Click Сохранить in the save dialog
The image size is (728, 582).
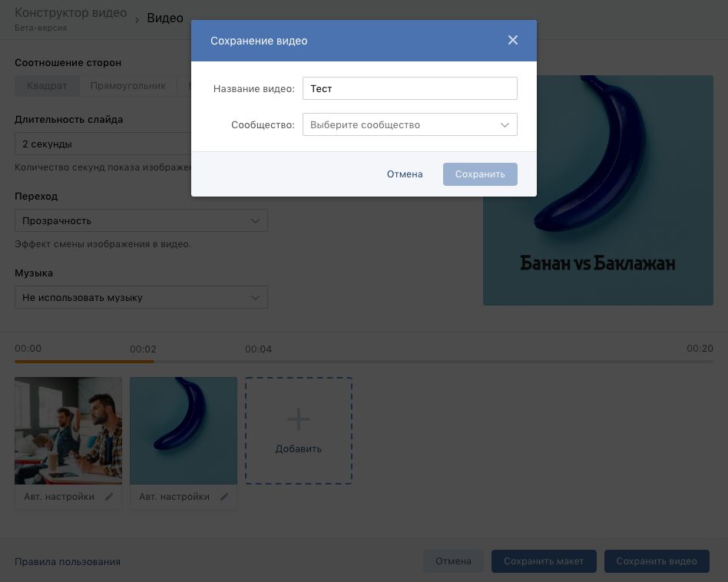480,174
